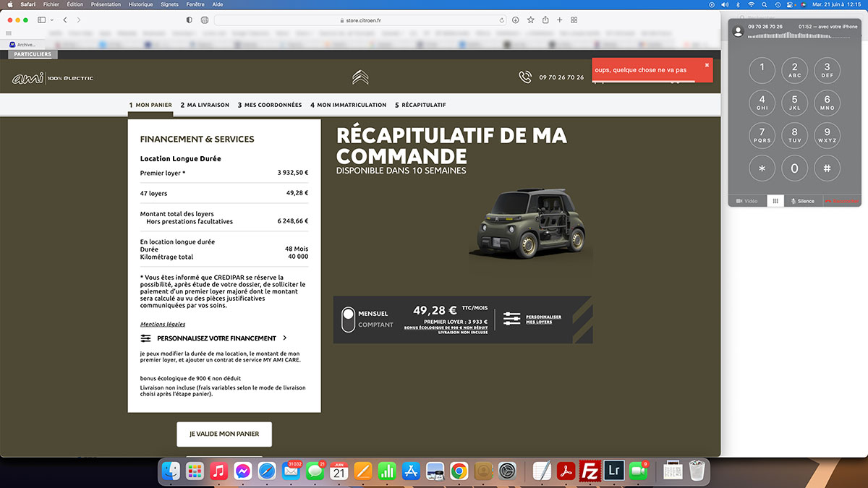Viewport: 868px width, 488px height.
Task: Open Safari sidebar dropdown arrow
Action: pos(52,20)
